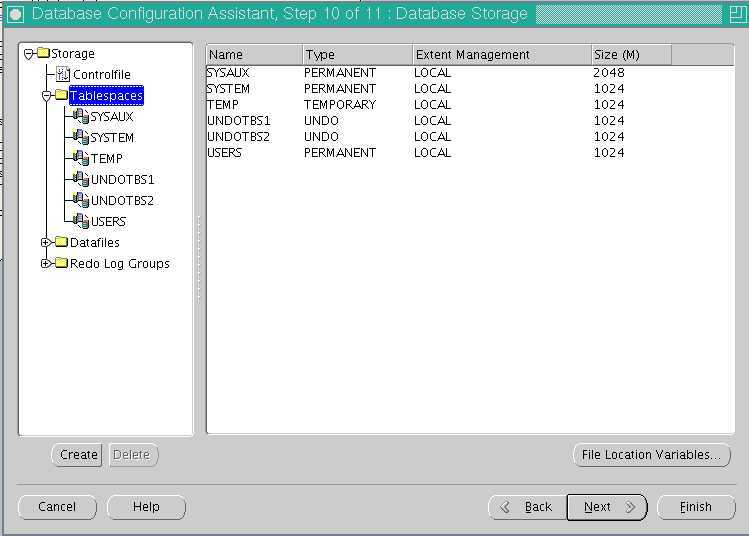Click SYSAUX name in the table
Image resolution: width=749 pixels, height=536 pixels.
click(x=228, y=73)
